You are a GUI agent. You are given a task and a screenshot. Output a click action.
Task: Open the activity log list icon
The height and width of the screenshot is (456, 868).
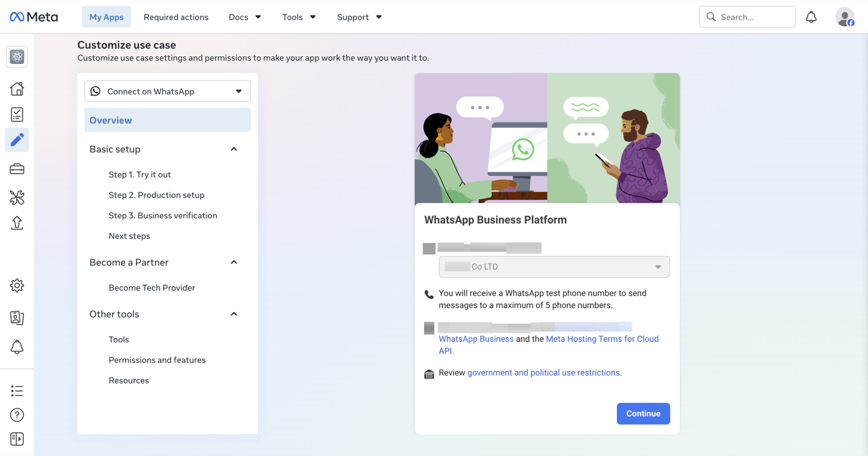pos(17,391)
